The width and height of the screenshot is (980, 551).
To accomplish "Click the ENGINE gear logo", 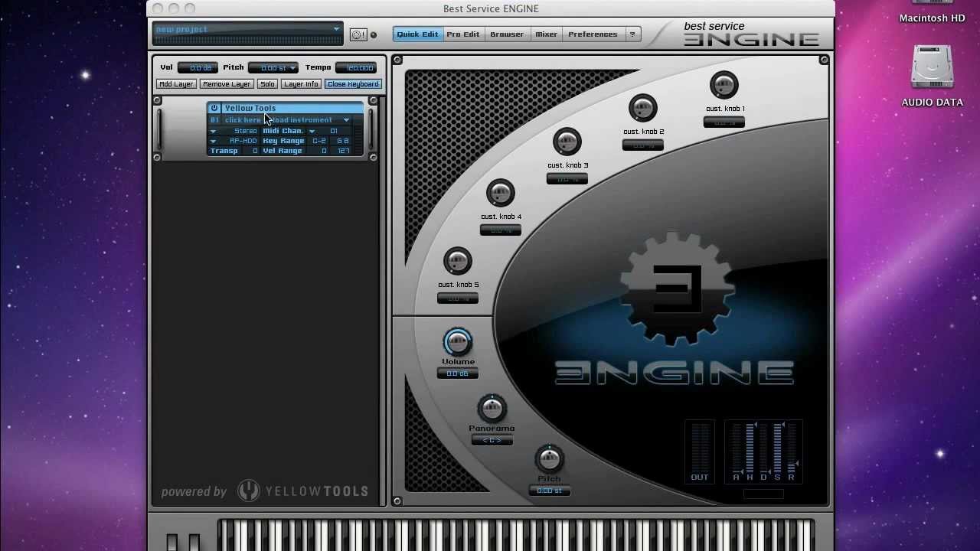I will tap(678, 289).
